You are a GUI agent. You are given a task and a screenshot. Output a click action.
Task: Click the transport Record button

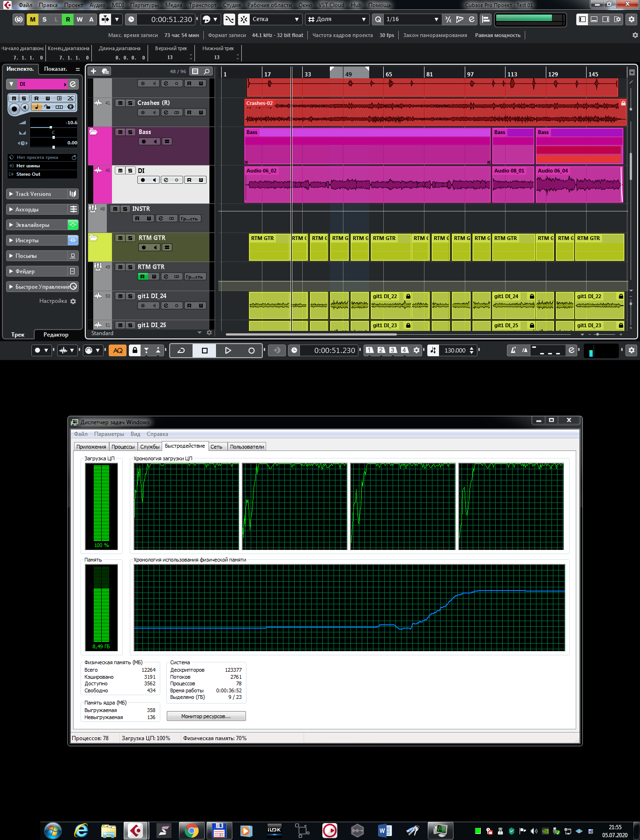pyautogui.click(x=252, y=350)
